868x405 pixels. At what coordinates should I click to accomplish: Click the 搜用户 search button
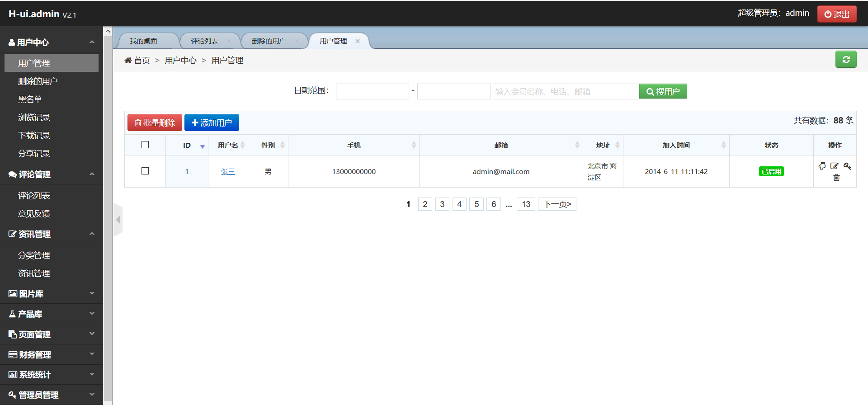[663, 91]
